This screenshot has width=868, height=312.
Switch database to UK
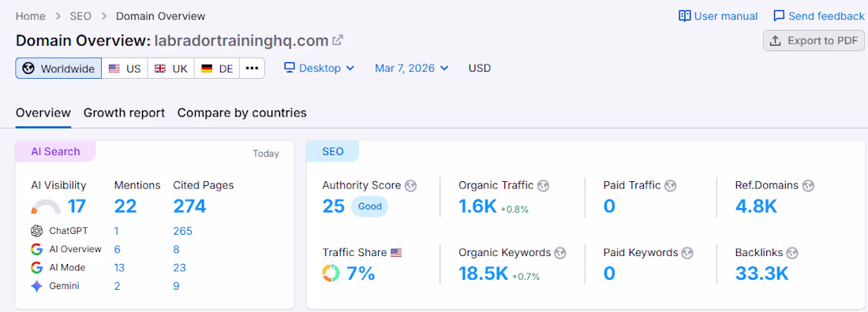171,69
